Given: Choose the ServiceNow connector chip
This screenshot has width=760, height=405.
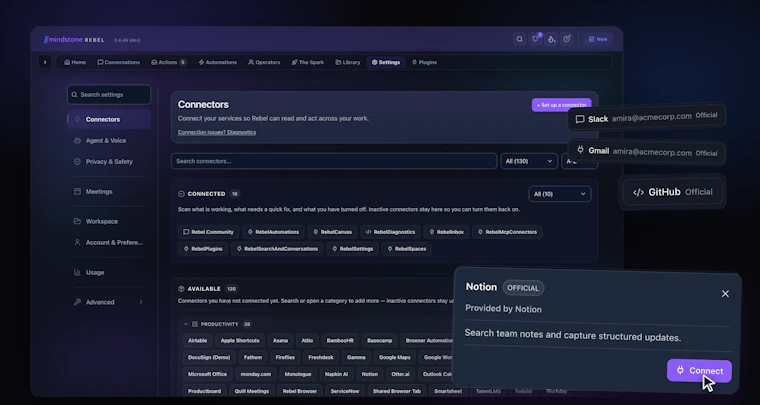Looking at the screenshot, I should pyautogui.click(x=345, y=391).
